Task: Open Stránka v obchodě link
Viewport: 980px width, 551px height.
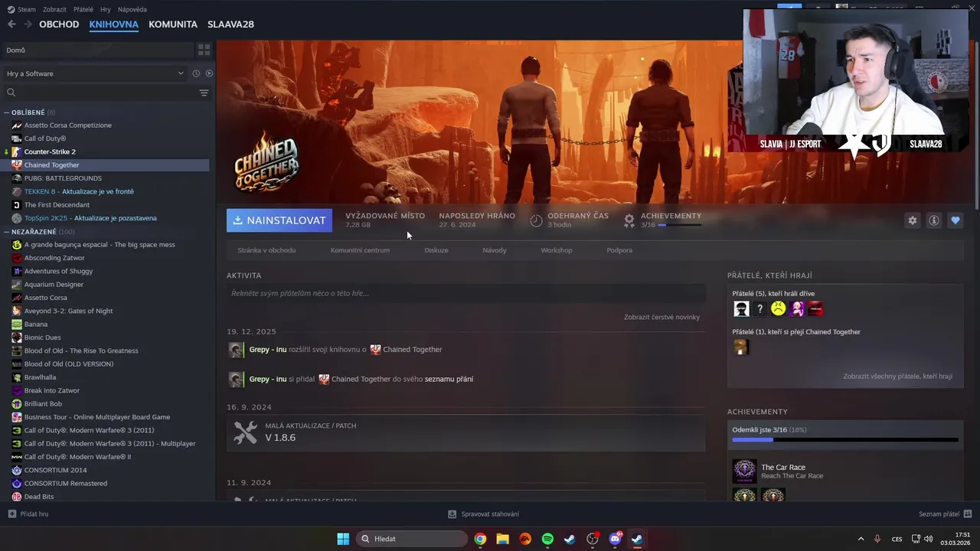Action: tap(266, 250)
